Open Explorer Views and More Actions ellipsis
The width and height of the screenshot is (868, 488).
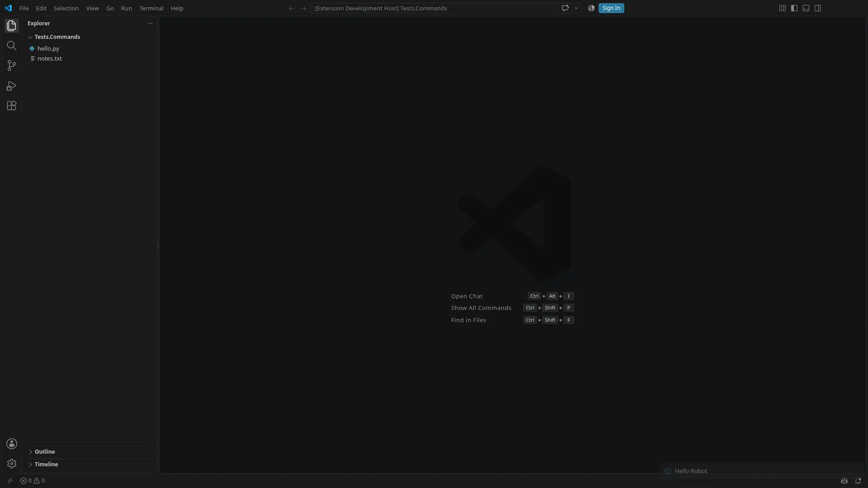tap(150, 23)
